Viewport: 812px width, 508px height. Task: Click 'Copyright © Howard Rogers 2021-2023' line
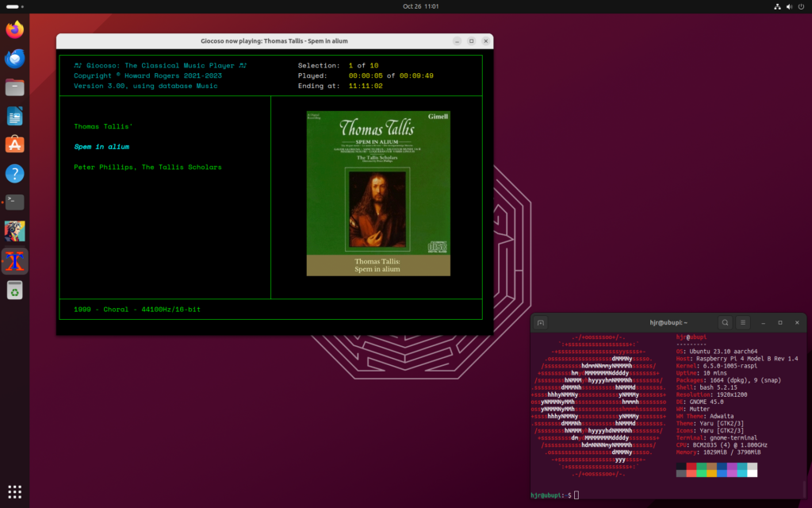[x=147, y=75]
